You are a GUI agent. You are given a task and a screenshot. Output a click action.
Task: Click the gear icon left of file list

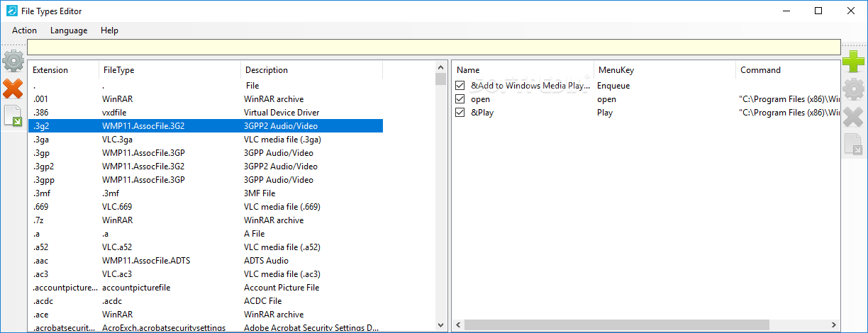[13, 61]
